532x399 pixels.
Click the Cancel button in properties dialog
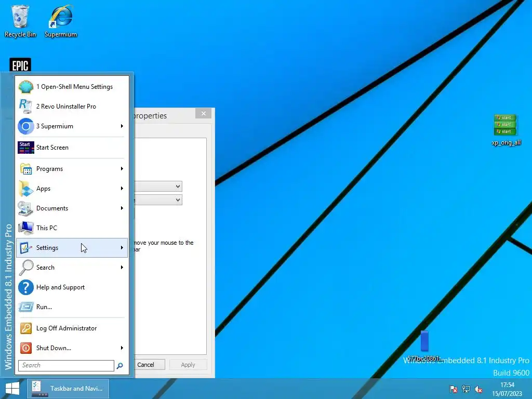pos(150,365)
